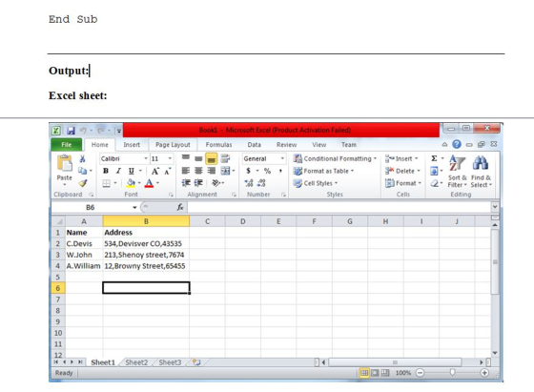Click the Save icon in quick access toolbar
Viewport: 534px width, 392px height.
(71, 131)
